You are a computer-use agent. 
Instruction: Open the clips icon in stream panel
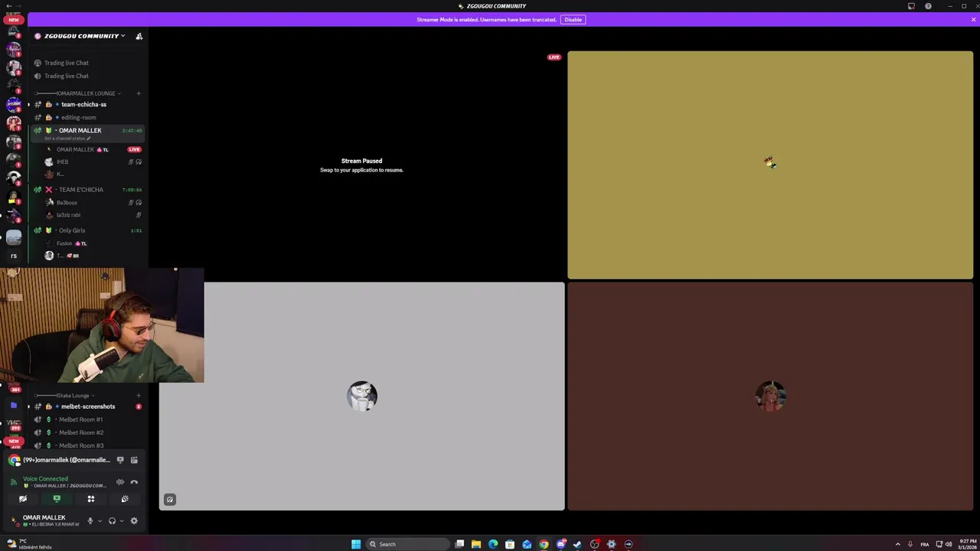[x=134, y=460]
